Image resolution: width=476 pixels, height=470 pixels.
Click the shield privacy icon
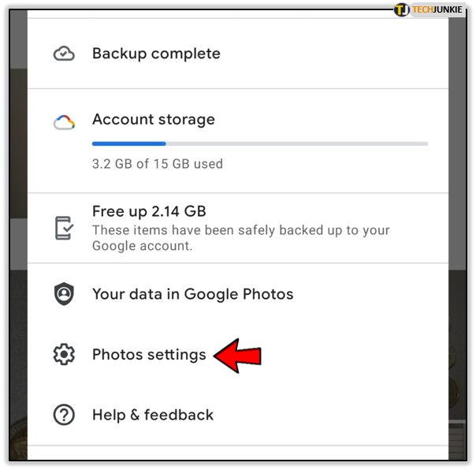(x=64, y=294)
